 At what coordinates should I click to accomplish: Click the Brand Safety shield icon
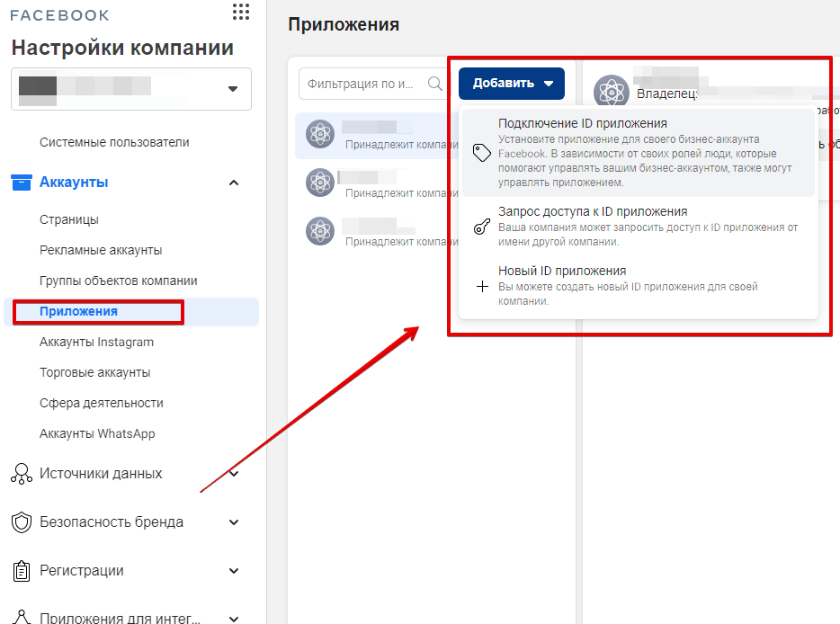pos(21,522)
